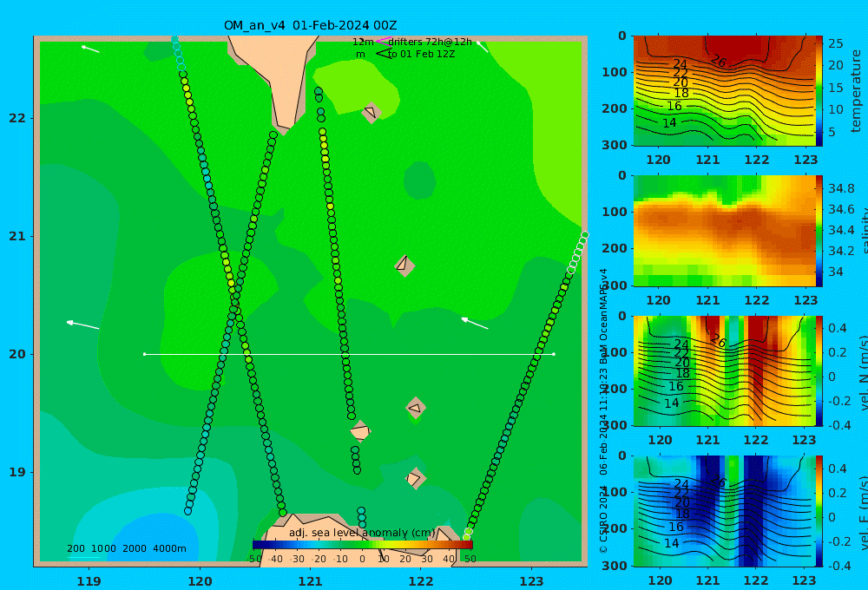This screenshot has width=868, height=590.
Task: Click the main map longitude label 119
Action: coord(89,581)
